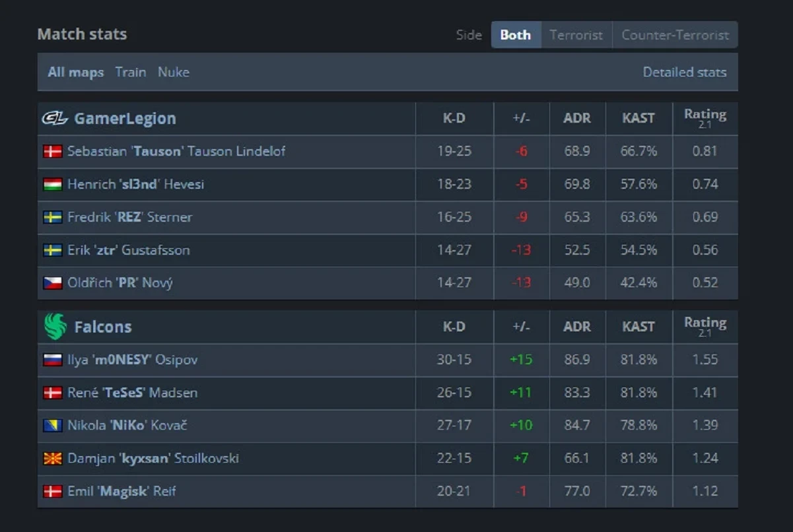Screen dimensions: 793x532
Task: Click the Swedish flag next to REZ
Action: click(53, 217)
